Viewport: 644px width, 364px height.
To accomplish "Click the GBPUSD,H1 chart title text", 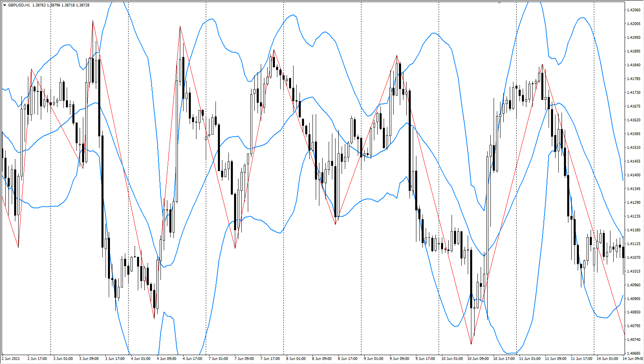I will click(x=19, y=5).
